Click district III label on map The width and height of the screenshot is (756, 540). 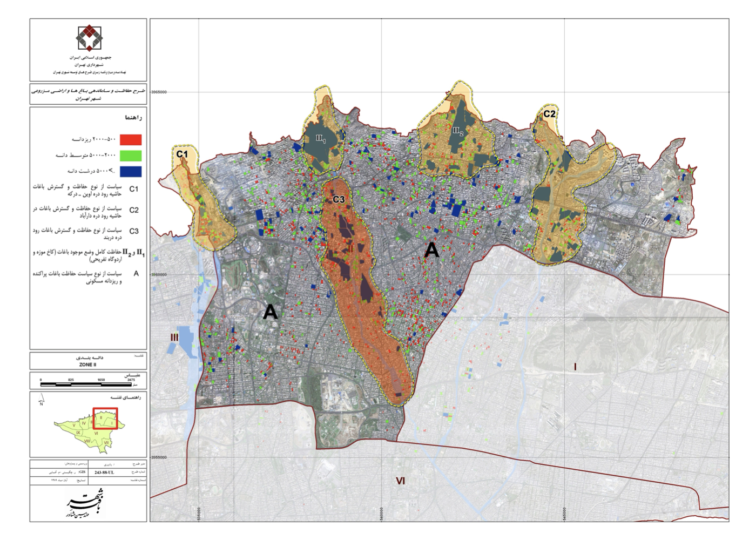click(174, 337)
